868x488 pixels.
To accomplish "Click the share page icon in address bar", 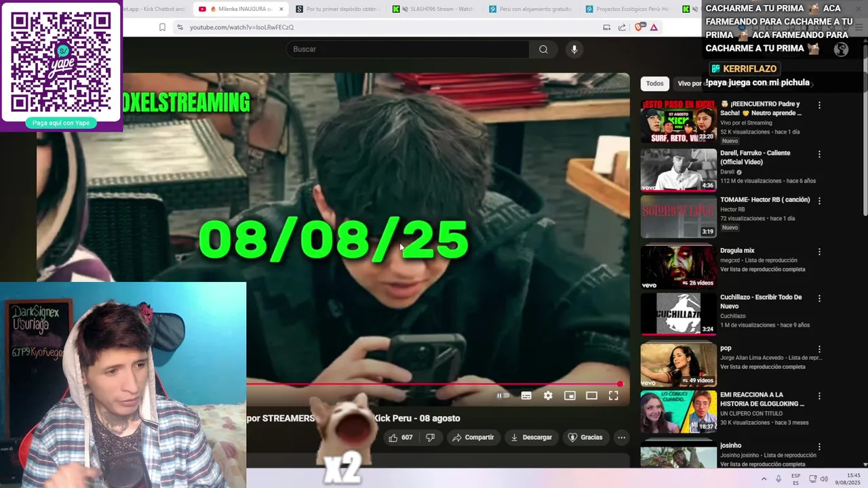I will [x=622, y=27].
